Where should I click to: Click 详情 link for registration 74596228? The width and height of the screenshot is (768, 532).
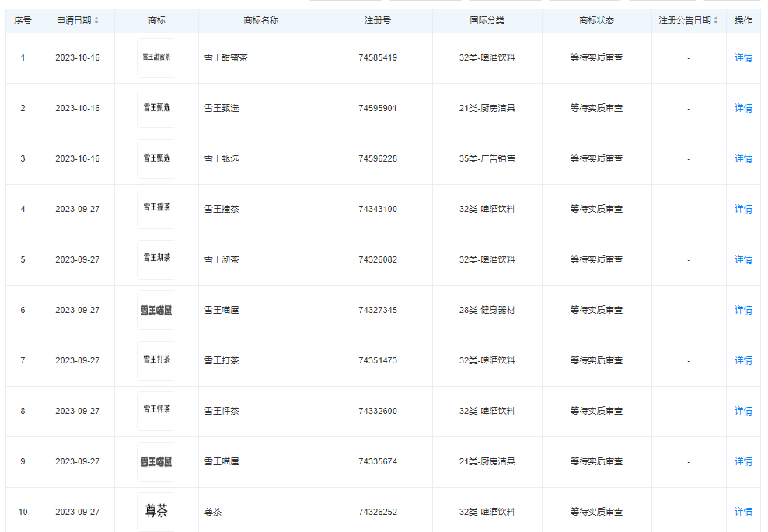(743, 158)
